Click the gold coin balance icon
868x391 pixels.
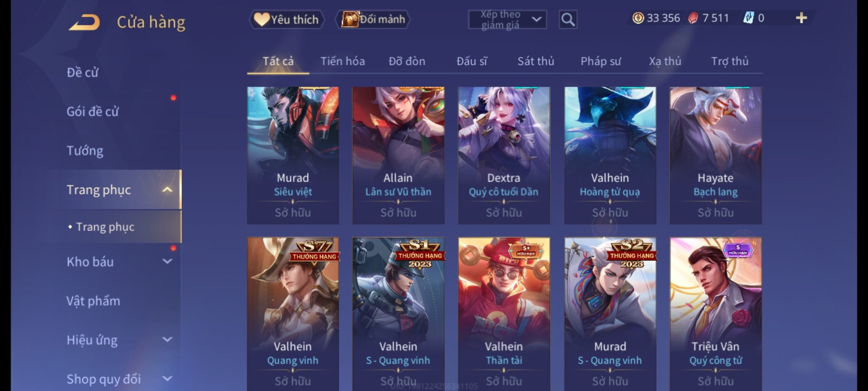coord(638,18)
